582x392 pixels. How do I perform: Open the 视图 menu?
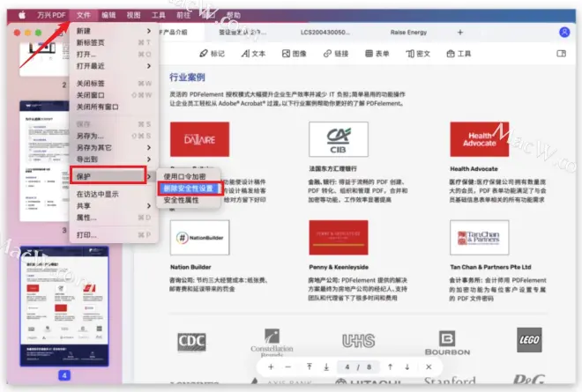click(133, 15)
